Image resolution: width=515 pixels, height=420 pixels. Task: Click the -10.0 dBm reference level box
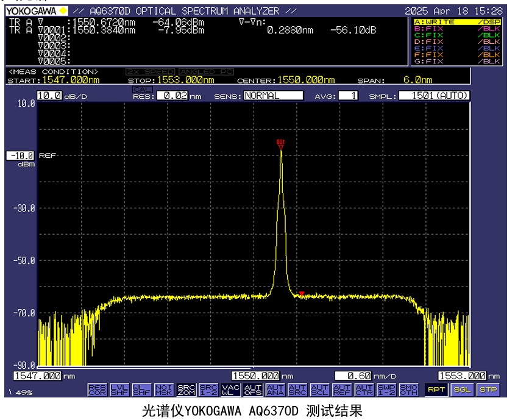[x=20, y=155]
